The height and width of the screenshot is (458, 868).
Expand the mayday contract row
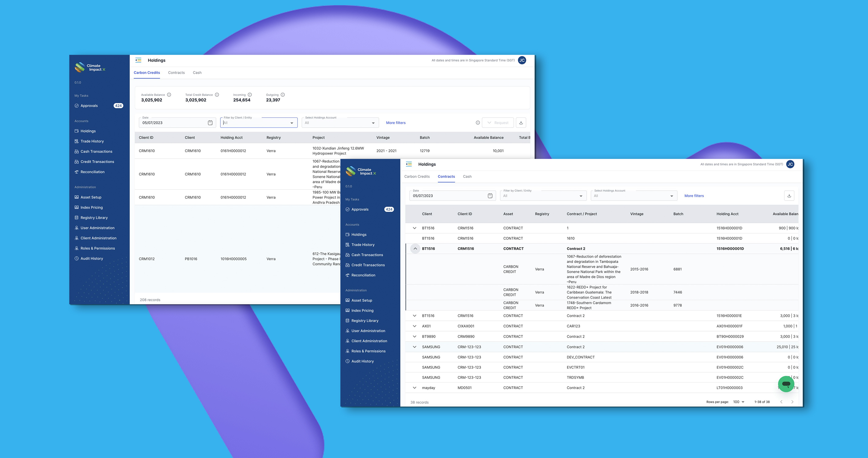tap(415, 388)
